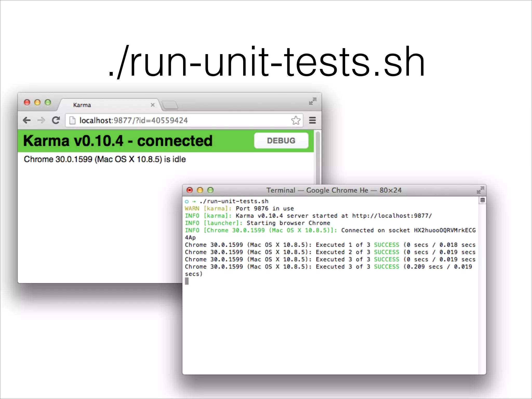Zoom the Chrome window with green button
The height and width of the screenshot is (399, 532).
click(x=48, y=102)
